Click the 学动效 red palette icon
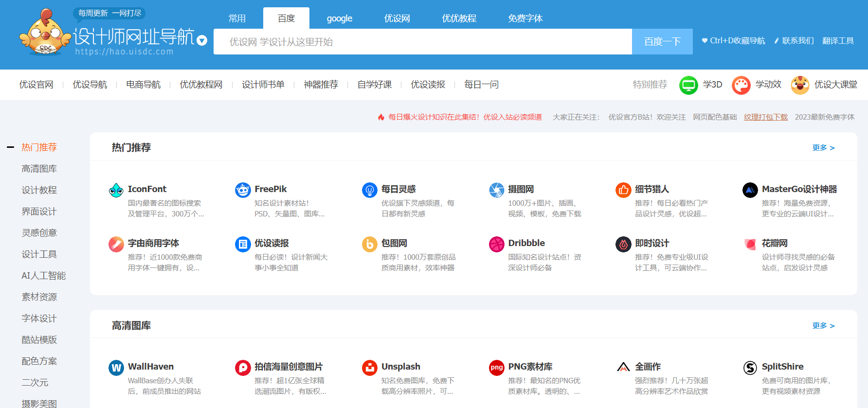The image size is (868, 408). tap(741, 85)
